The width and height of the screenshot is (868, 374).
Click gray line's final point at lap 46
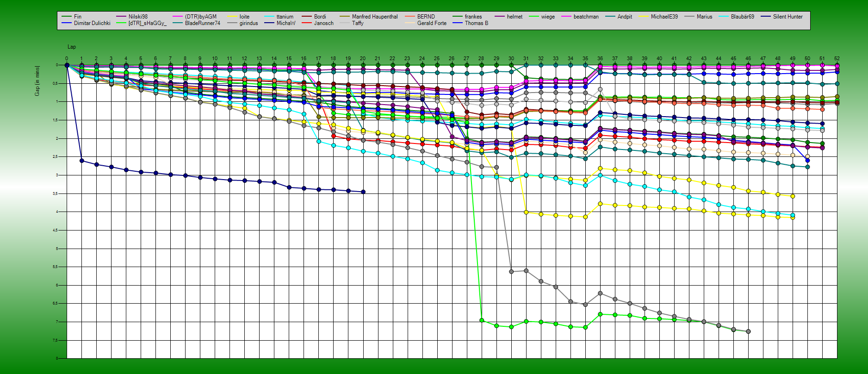tap(748, 331)
